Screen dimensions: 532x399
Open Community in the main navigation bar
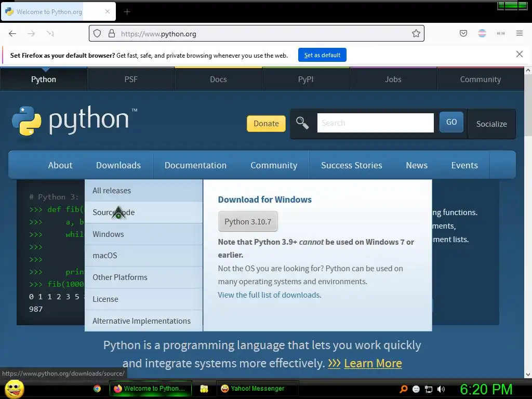coord(274,165)
